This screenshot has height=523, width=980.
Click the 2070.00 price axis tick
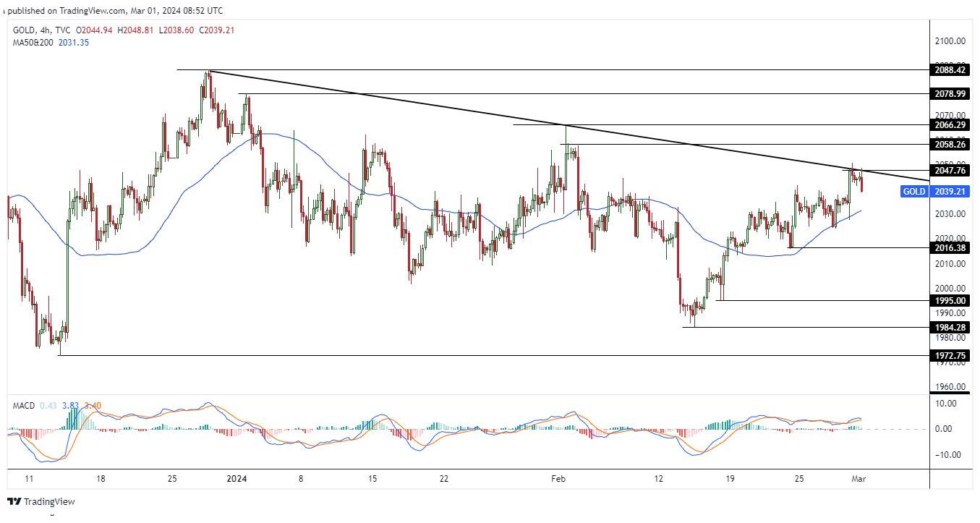point(950,115)
